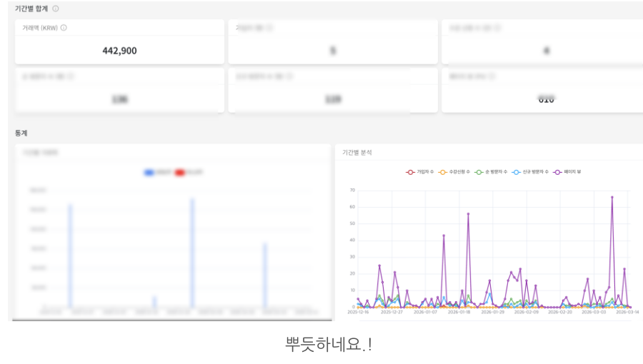The width and height of the screenshot is (643, 364).
Task: Click the highest 페이지 뷰 peak point near 66
Action: pos(612,198)
